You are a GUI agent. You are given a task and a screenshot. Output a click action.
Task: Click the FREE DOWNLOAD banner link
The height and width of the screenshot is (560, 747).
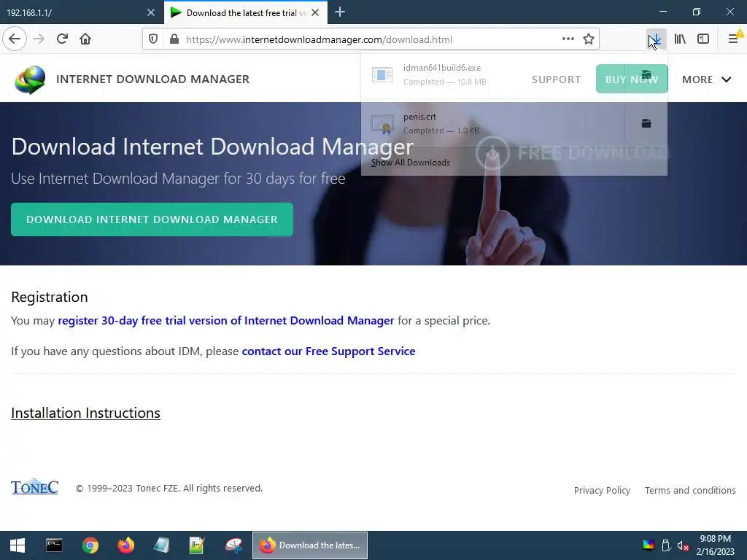(x=572, y=153)
